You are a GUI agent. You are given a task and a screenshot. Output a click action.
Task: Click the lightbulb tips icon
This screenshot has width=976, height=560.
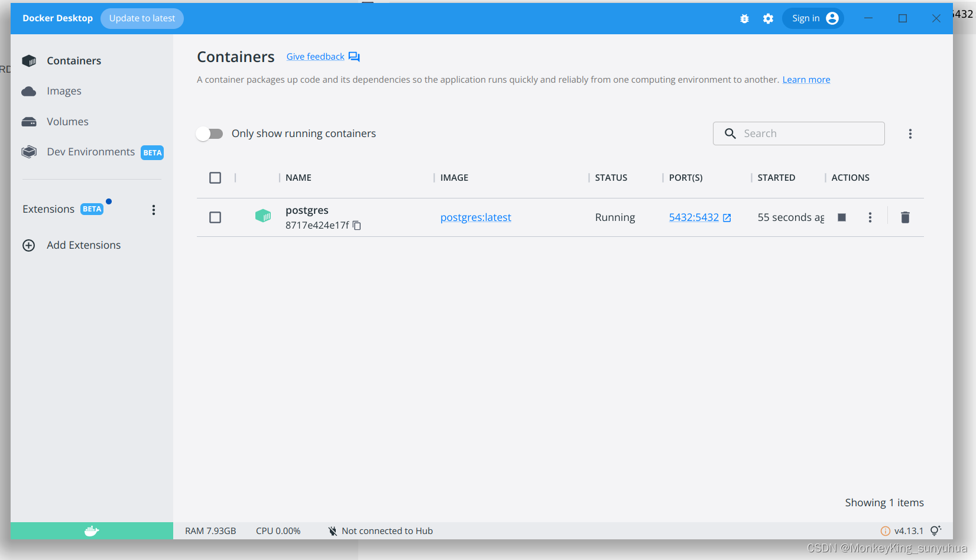[x=936, y=530]
